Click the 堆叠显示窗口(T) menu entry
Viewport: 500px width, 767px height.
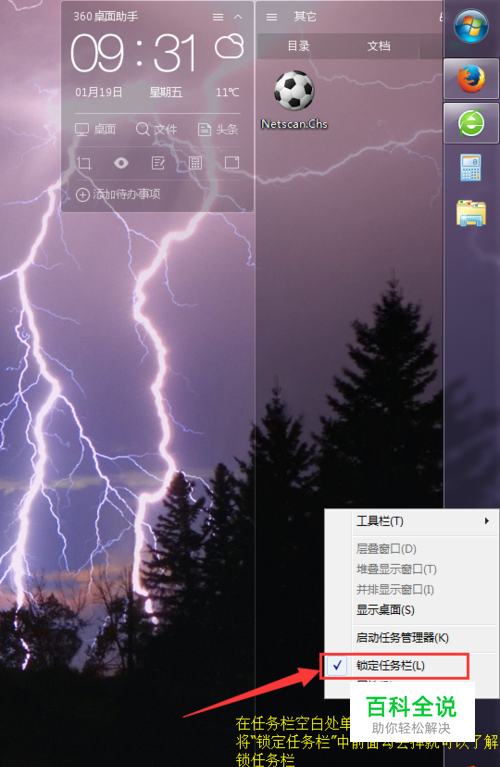[x=411, y=569]
